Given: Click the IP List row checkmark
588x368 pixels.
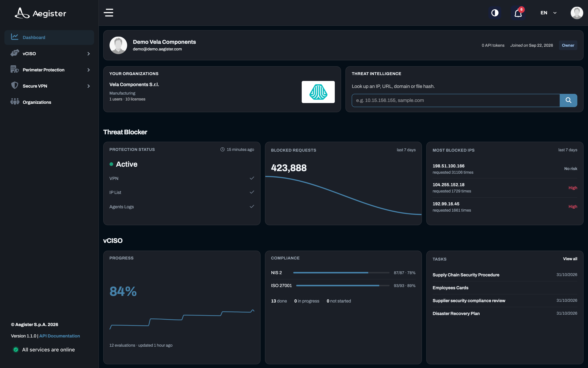Looking at the screenshot, I should [252, 192].
